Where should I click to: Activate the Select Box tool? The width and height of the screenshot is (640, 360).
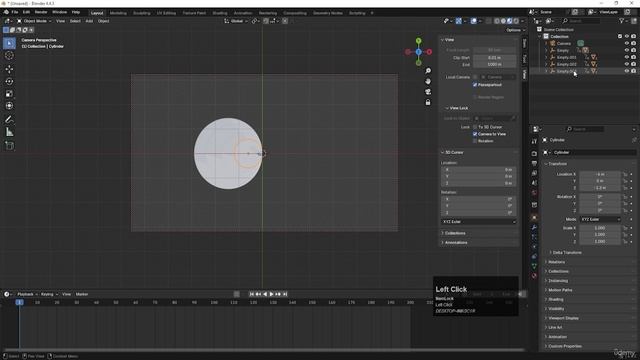click(x=9, y=43)
